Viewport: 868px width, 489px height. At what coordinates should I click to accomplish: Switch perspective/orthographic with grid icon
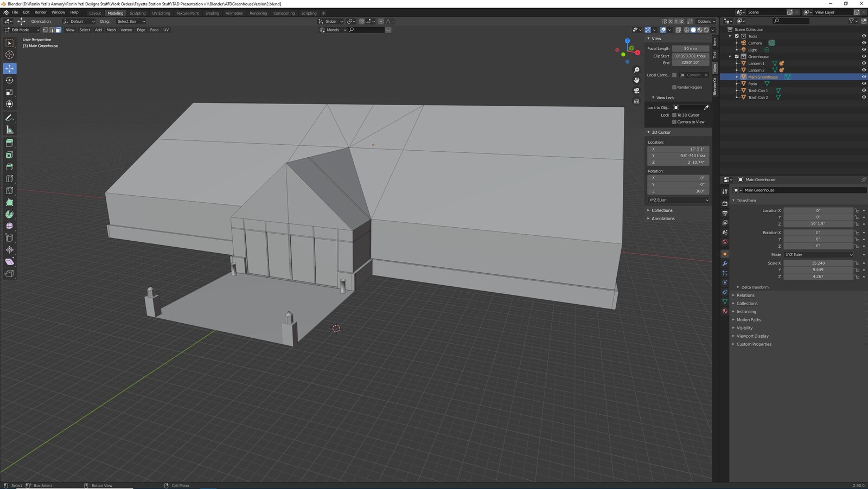(636, 101)
